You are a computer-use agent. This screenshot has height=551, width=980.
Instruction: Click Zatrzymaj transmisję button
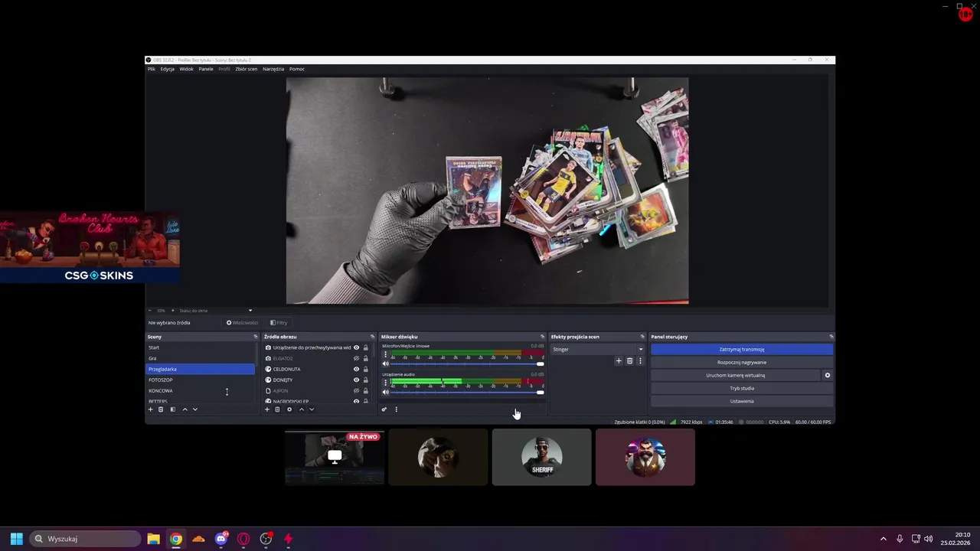(x=742, y=349)
